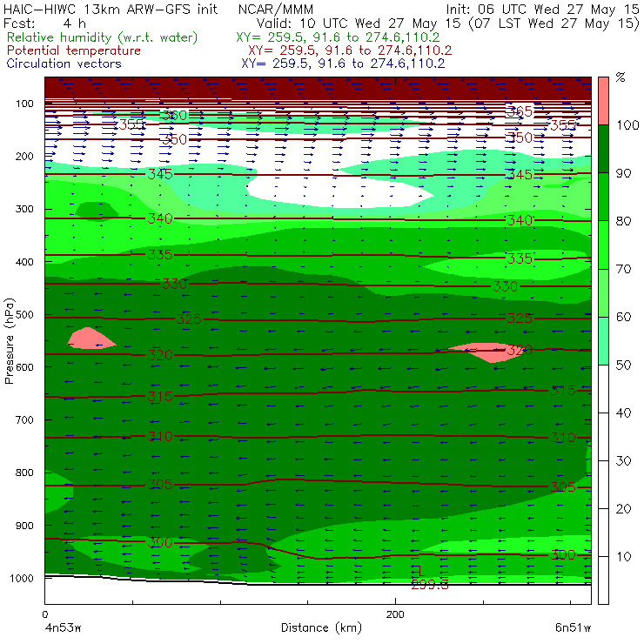Click the "800" pressure axis tick label

pyautogui.click(x=24, y=473)
